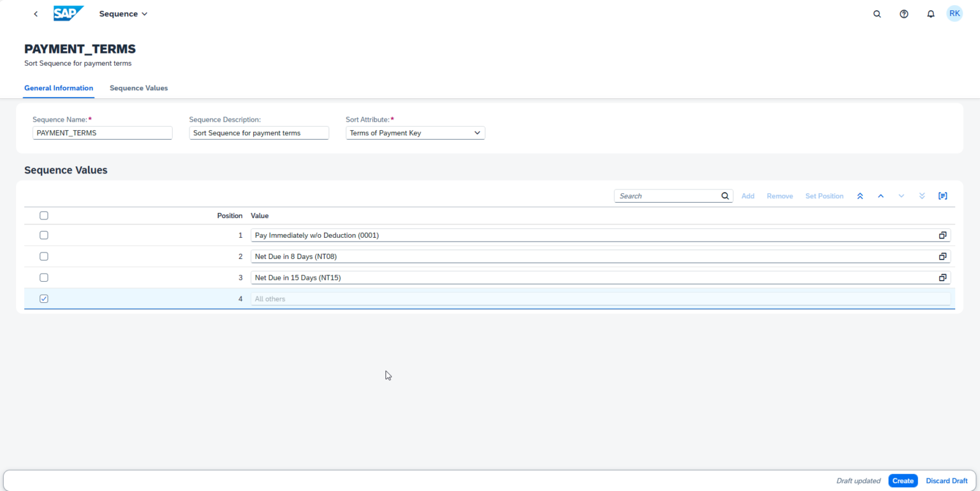Click the back navigation arrow
Screen dimensions: 980x491
point(36,13)
